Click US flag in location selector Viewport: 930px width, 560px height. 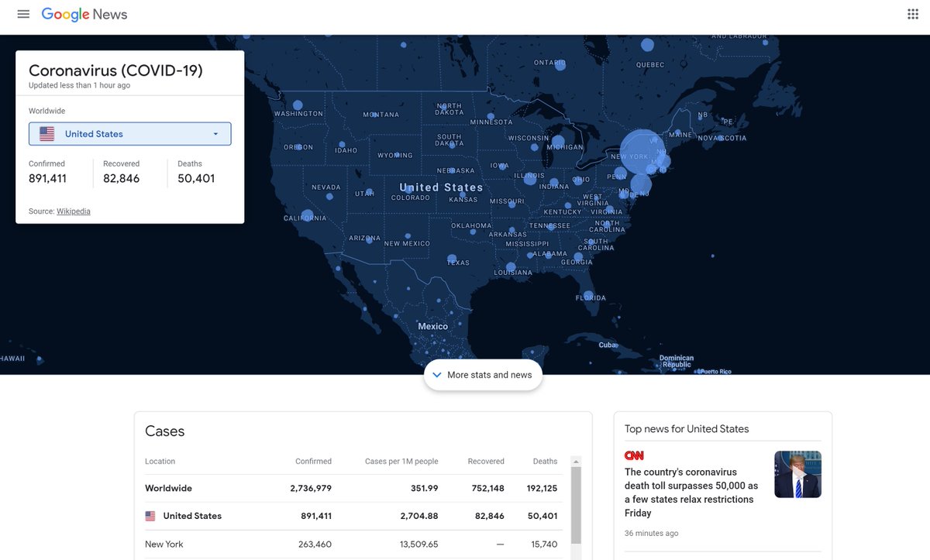[x=47, y=134]
